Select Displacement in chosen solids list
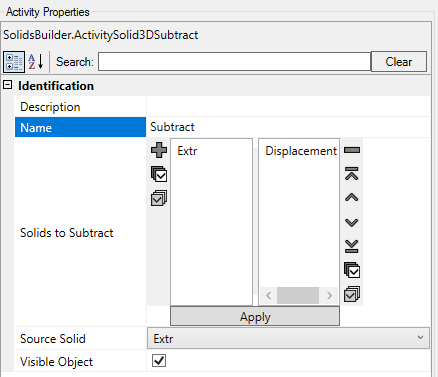Screen dimensions: 438x377 (x=301, y=151)
